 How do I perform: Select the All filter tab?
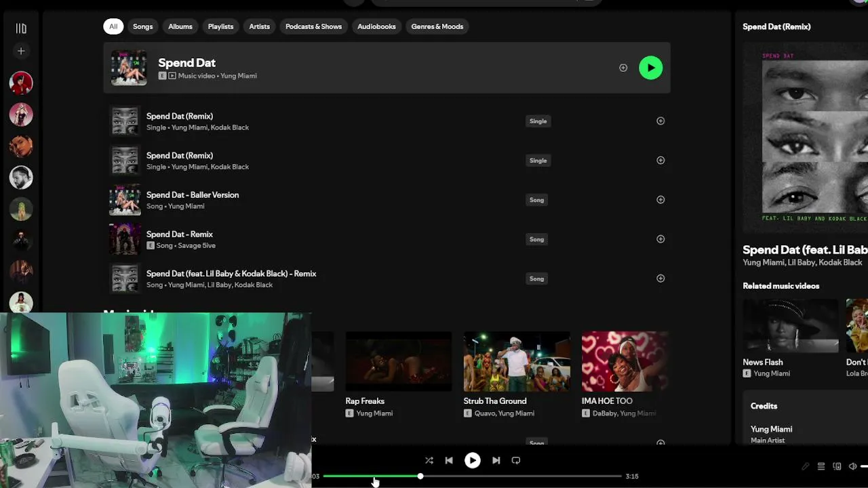click(113, 26)
